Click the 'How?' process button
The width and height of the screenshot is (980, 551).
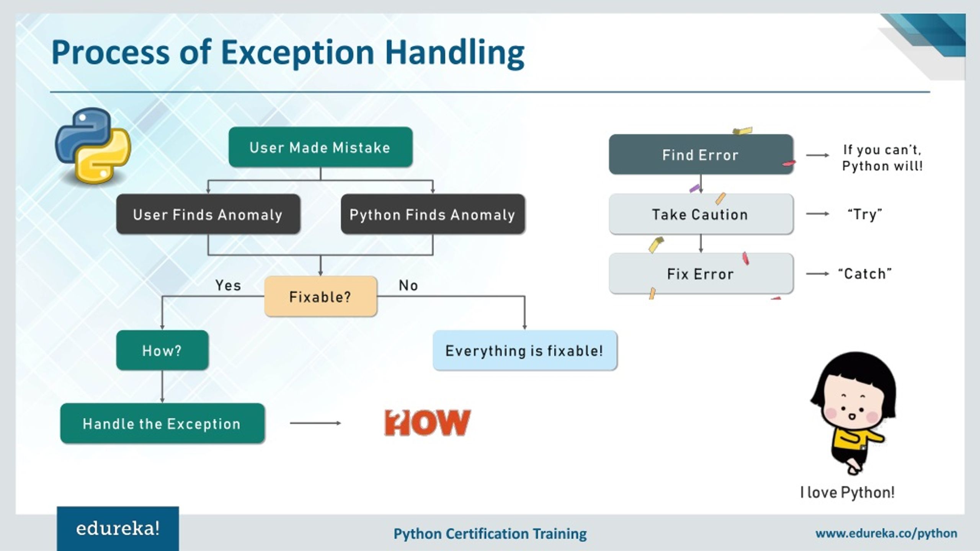(161, 350)
